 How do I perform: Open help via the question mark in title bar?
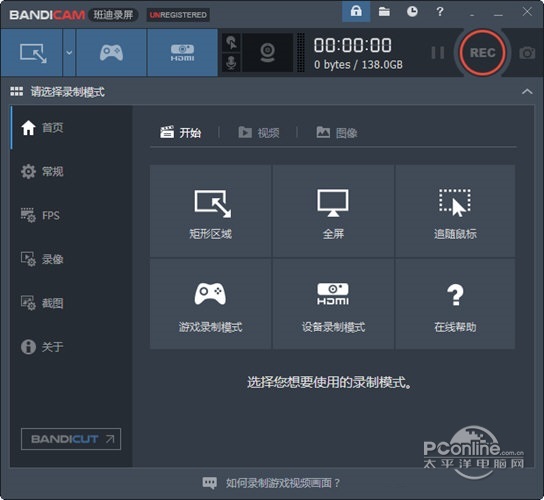tap(440, 11)
